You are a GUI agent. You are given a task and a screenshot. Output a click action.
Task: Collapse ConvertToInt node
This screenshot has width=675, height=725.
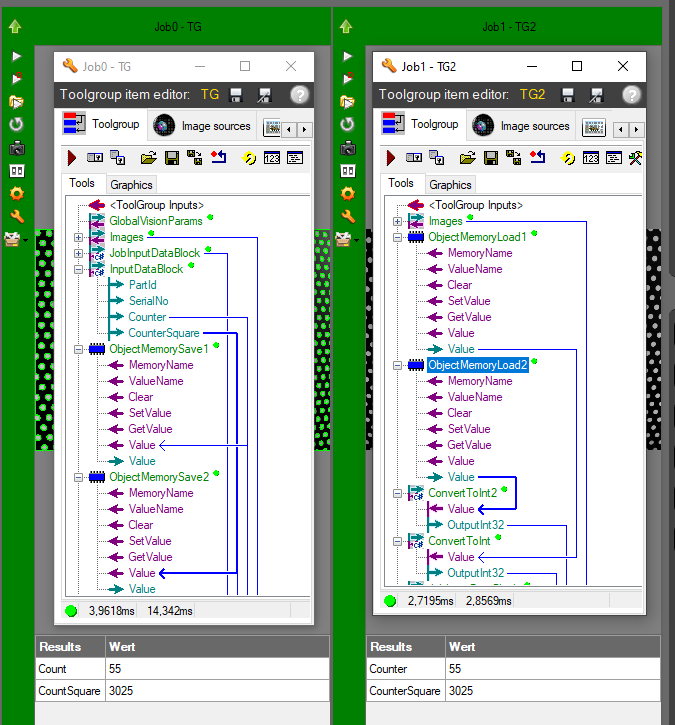point(397,541)
